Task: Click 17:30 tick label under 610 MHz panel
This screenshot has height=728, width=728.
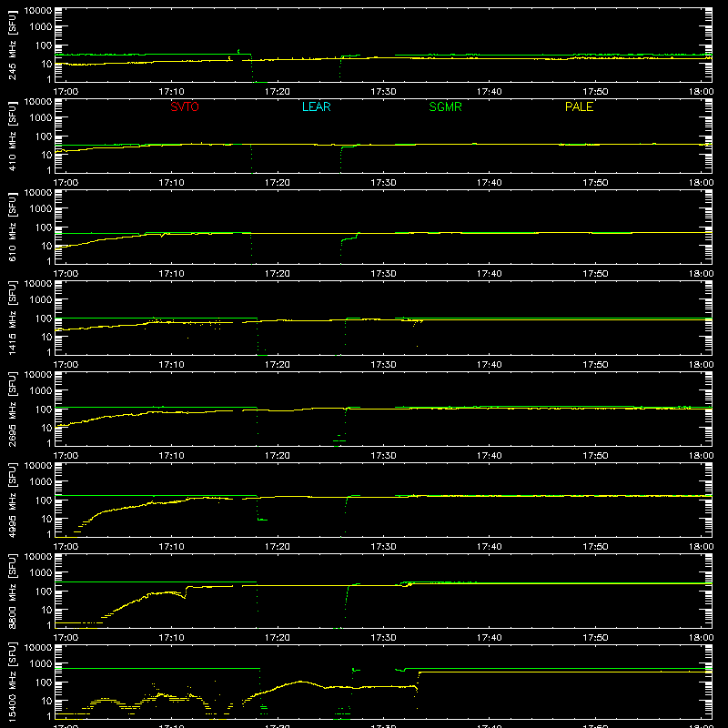Action: click(x=383, y=274)
